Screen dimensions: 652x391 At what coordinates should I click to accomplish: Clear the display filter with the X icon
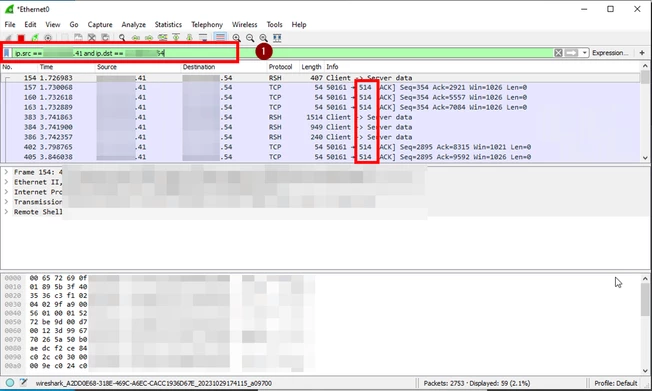point(558,53)
